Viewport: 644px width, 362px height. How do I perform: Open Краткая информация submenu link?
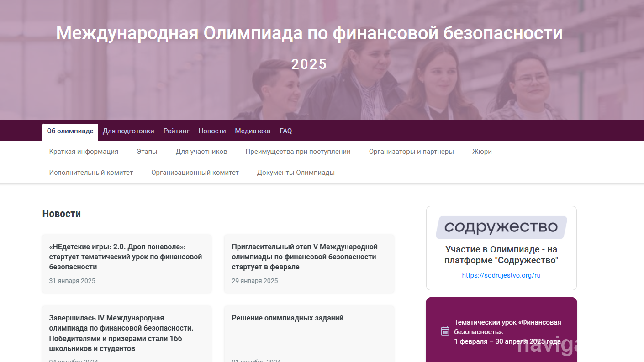[84, 152]
